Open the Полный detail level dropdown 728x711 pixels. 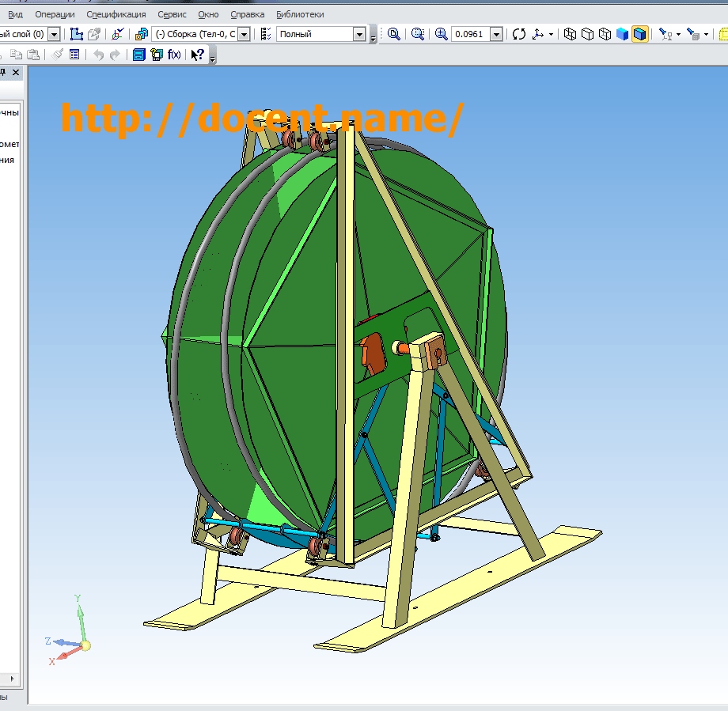(x=360, y=34)
